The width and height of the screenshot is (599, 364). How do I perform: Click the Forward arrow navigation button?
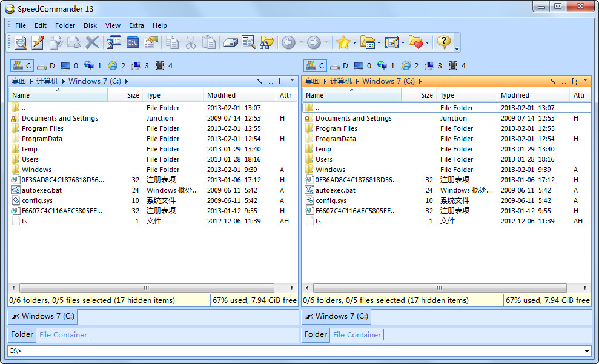pos(314,42)
